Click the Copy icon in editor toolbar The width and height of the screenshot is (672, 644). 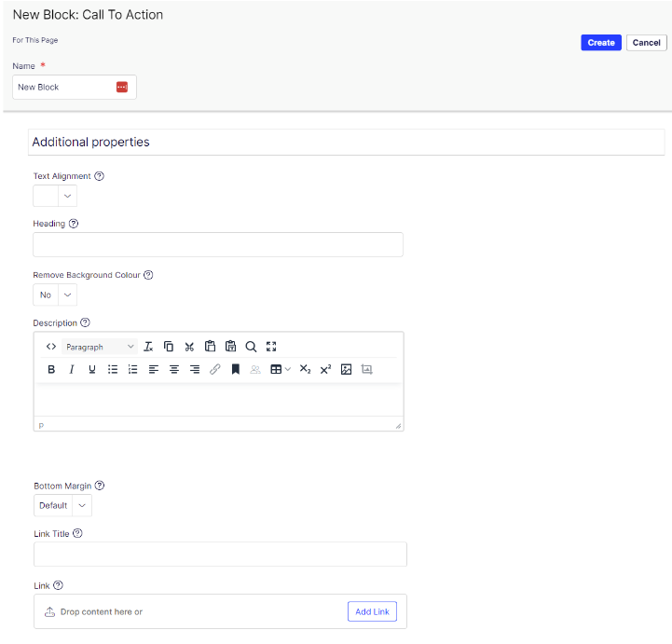(x=169, y=347)
